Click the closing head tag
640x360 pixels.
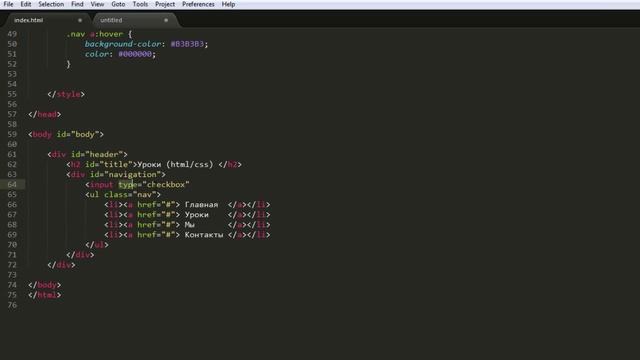tap(44, 114)
